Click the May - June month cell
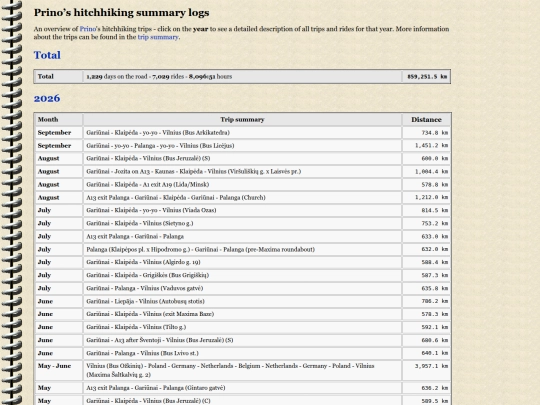The width and height of the screenshot is (540, 405). [59, 371]
